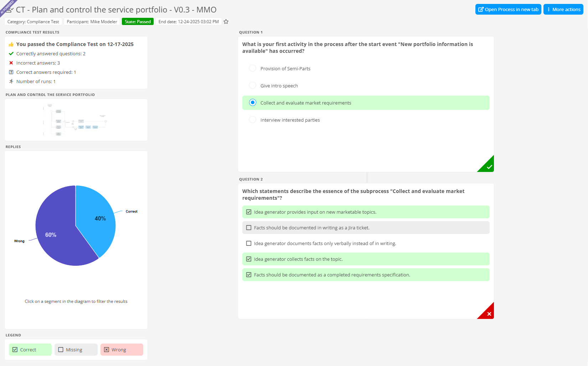588x366 pixels.
Task: Click the question mark required answers icon
Action: (x=11, y=72)
